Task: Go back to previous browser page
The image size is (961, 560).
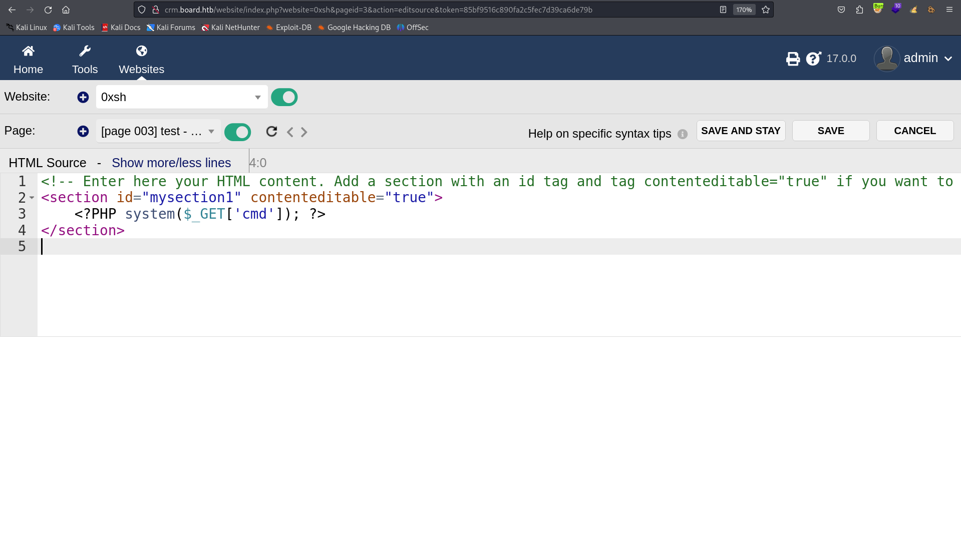Action: click(x=12, y=10)
